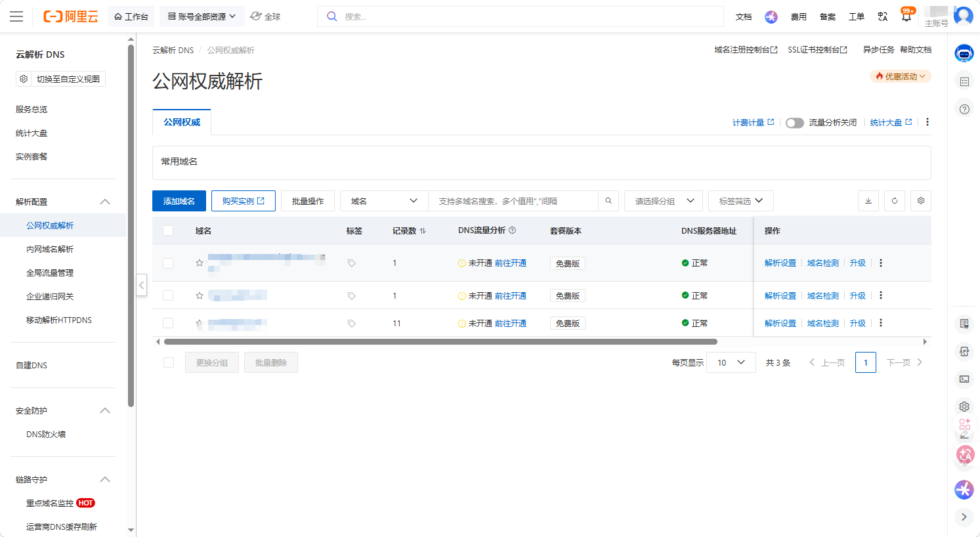
Task: Open 标签筛选 tag filter dropdown
Action: point(741,201)
